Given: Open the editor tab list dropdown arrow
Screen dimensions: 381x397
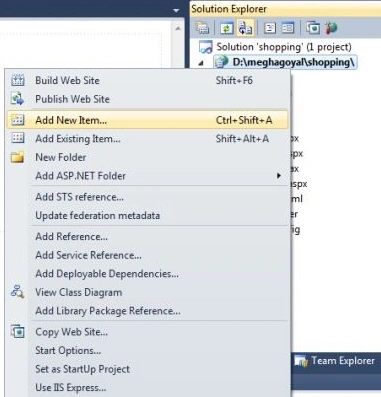Looking at the screenshot, I should (176, 11).
